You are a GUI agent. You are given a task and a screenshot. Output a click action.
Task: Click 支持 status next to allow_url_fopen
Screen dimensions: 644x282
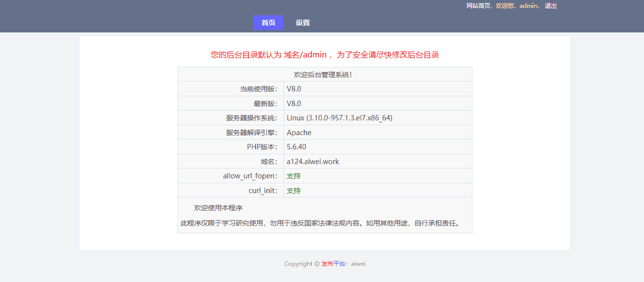tap(293, 176)
